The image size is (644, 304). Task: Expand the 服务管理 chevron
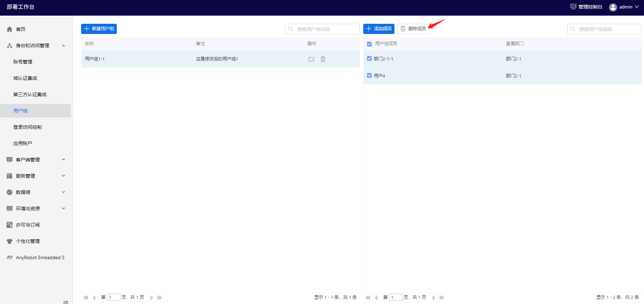63,176
